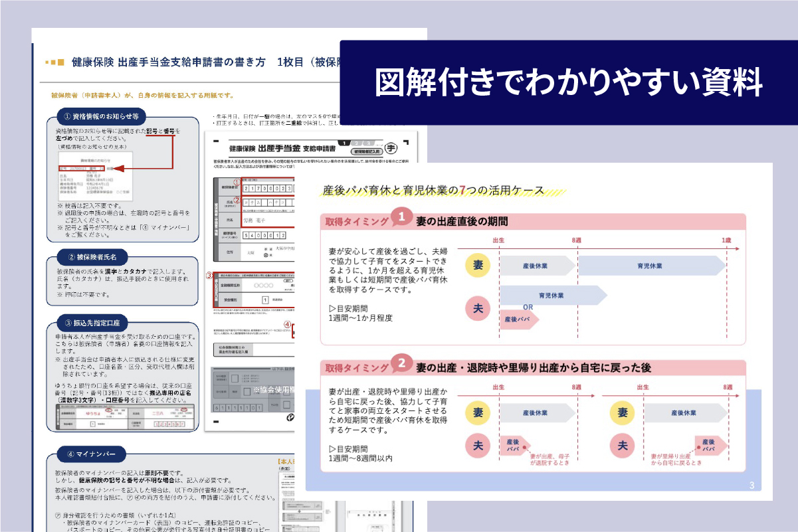
Task: Click the 夫 circle in timing 1 case
Action: (478, 309)
